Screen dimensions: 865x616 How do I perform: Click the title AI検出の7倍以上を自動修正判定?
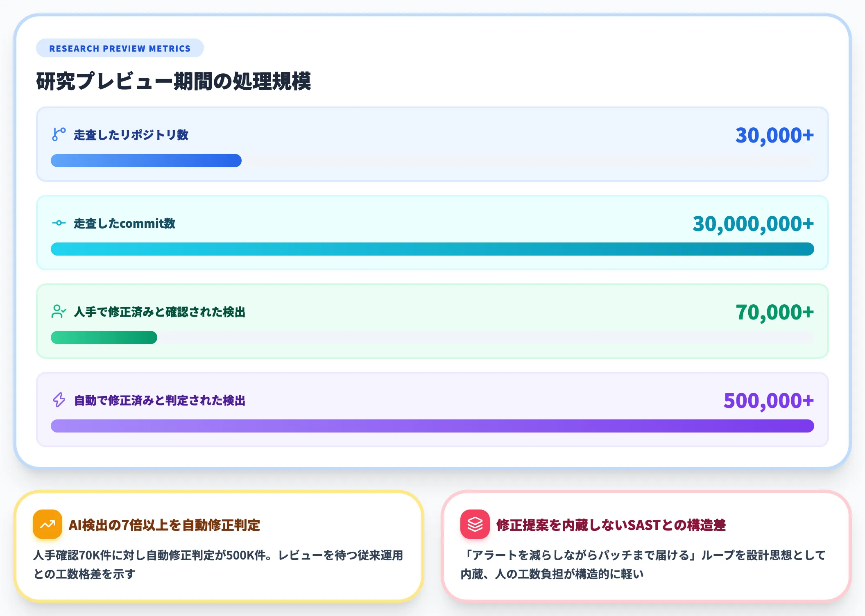[x=164, y=525]
